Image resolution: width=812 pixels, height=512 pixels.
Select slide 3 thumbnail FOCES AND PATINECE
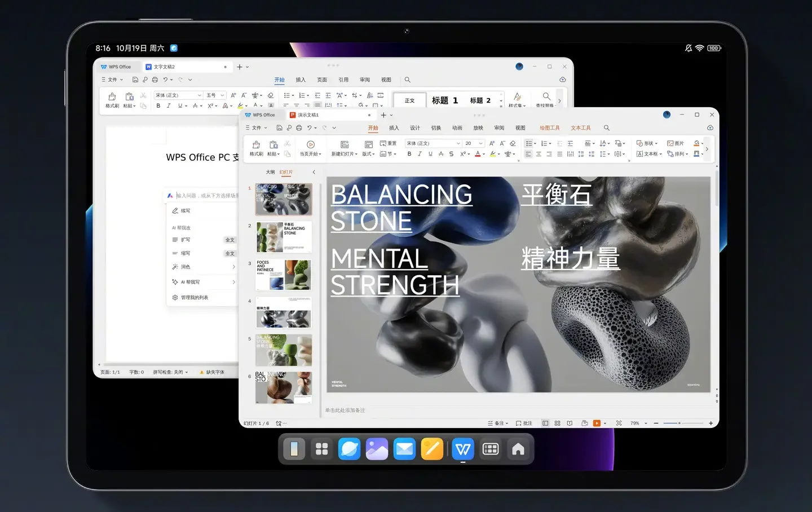tap(284, 275)
